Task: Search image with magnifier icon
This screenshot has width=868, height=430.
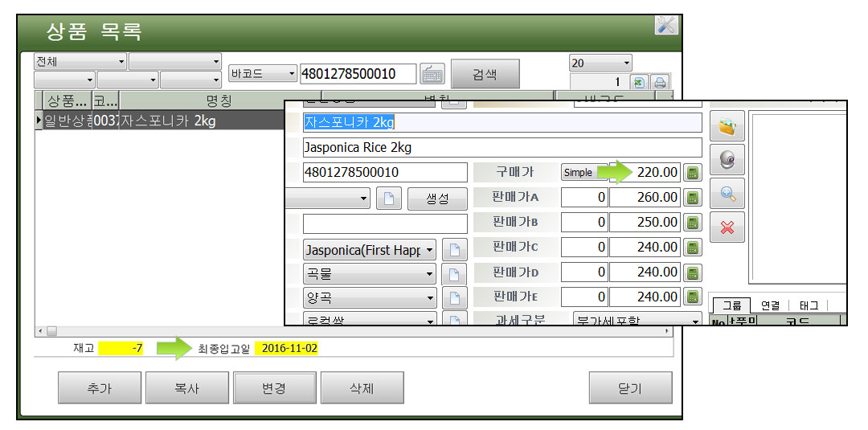Action: click(727, 194)
